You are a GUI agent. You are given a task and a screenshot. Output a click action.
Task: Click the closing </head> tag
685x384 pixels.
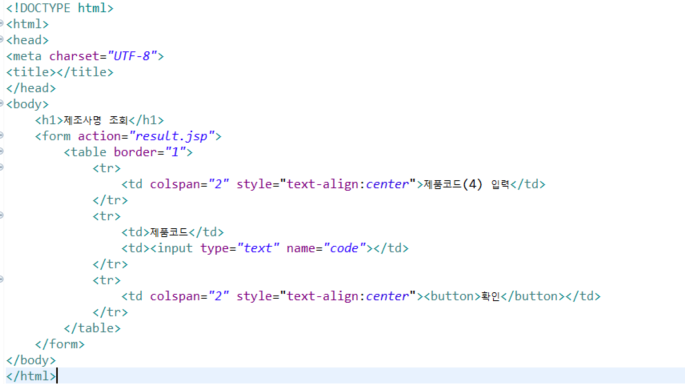coord(31,88)
